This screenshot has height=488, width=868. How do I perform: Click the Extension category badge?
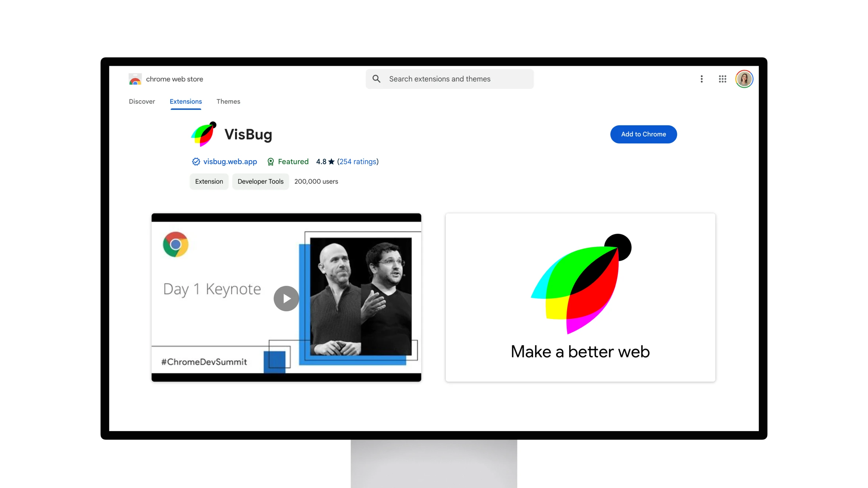[209, 181]
